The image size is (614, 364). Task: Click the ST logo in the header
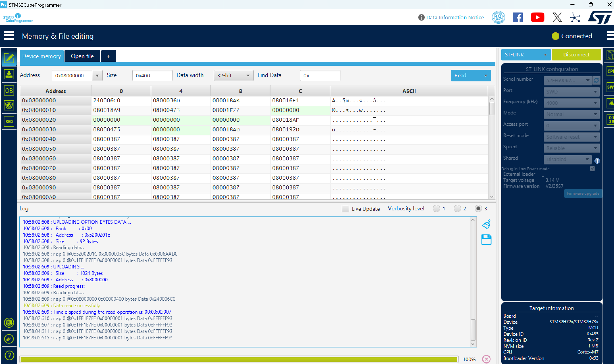tap(600, 17)
